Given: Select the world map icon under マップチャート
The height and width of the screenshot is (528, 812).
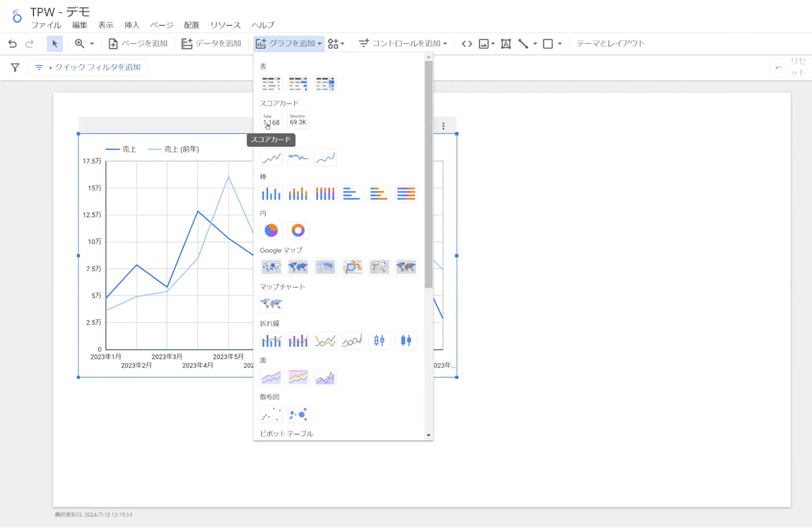Looking at the screenshot, I should click(271, 303).
